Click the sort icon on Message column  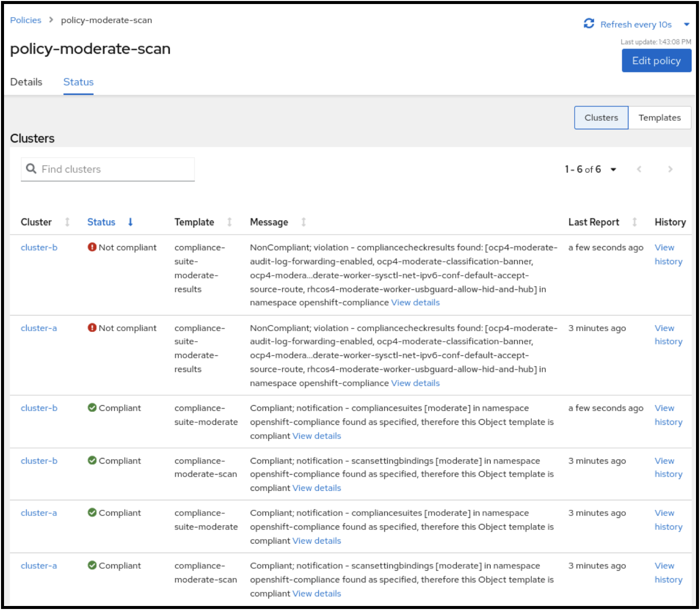(x=303, y=222)
